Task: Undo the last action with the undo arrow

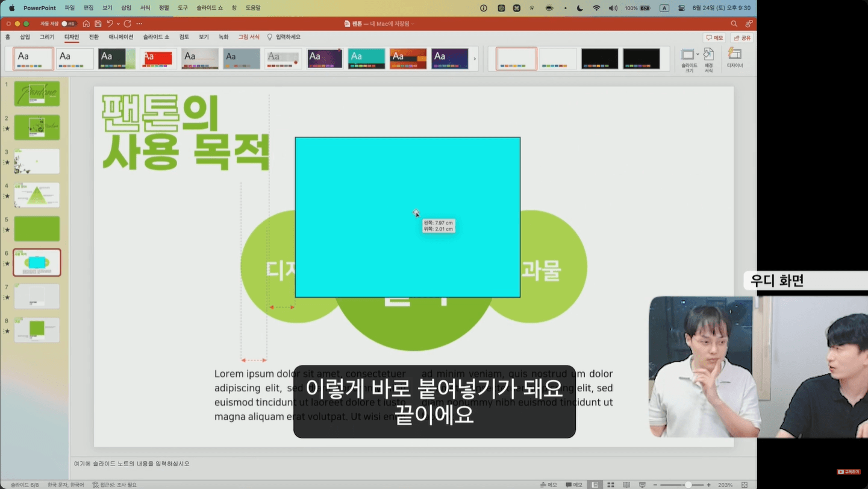Action: [x=110, y=24]
